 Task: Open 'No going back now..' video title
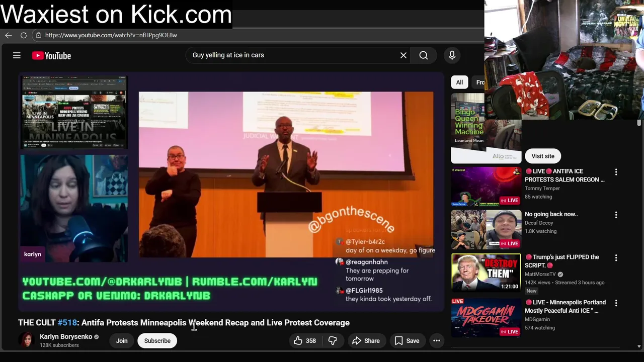(x=551, y=214)
